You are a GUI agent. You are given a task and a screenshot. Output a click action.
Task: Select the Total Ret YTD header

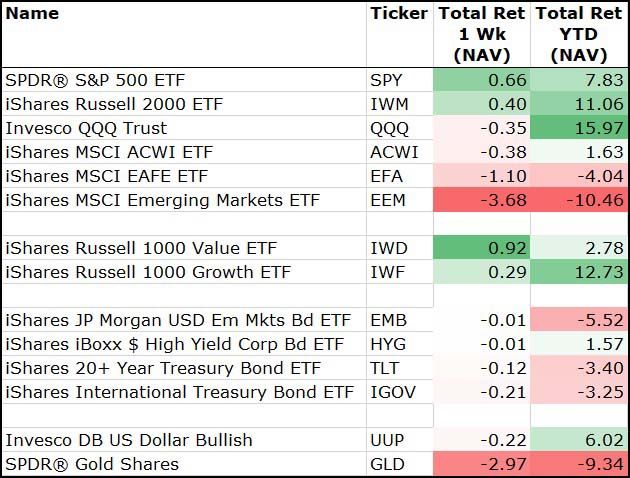pyautogui.click(x=579, y=35)
